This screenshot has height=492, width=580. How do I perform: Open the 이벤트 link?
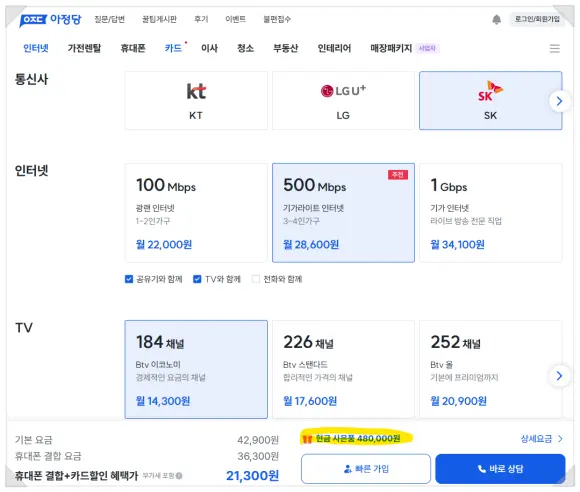(x=236, y=19)
